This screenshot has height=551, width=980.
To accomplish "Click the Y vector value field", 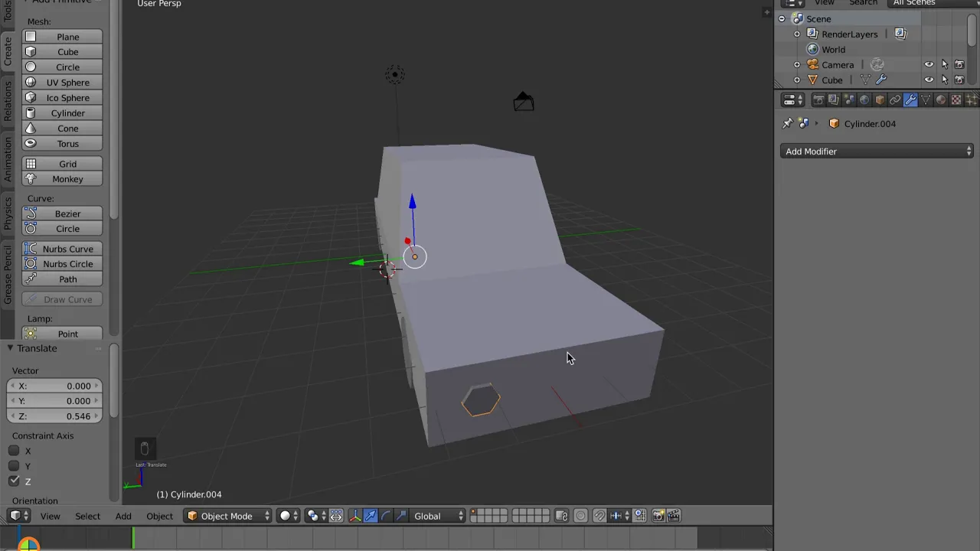I will click(x=54, y=401).
